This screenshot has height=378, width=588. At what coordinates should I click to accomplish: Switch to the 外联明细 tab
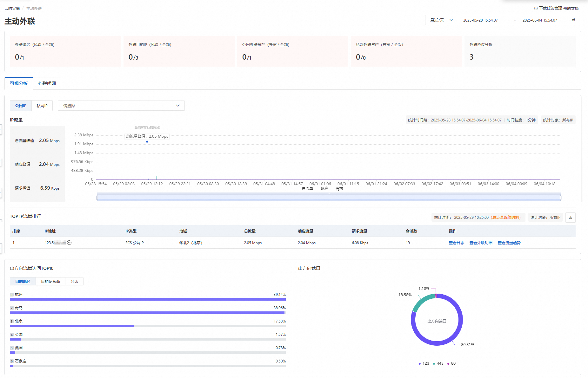tap(47, 83)
